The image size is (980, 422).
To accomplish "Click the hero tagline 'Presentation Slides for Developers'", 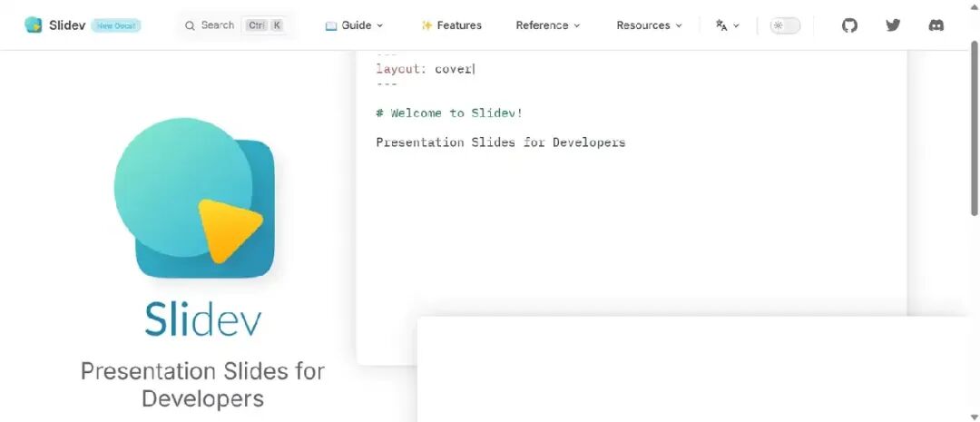I will pos(202,385).
